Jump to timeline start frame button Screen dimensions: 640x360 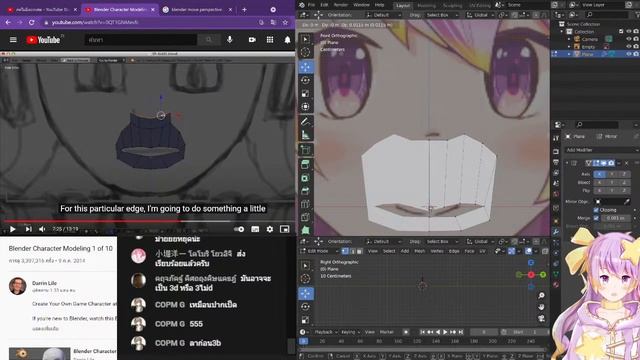pyautogui.click(x=422, y=332)
